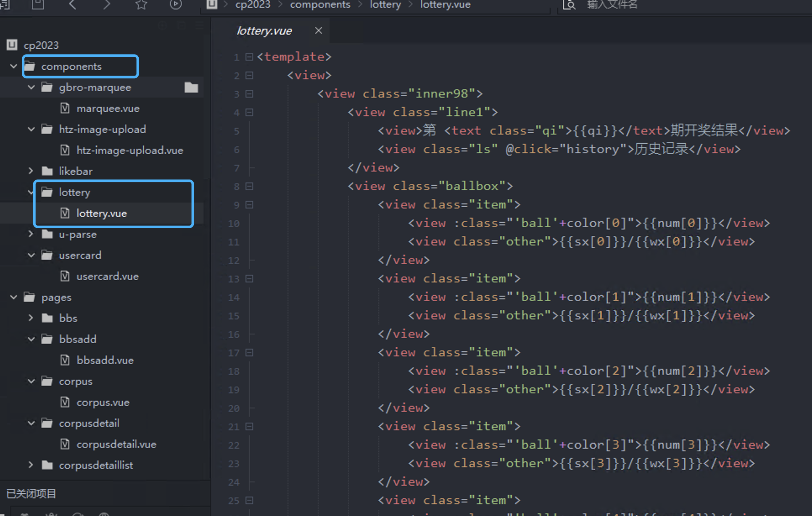Select the likebar folder
Image resolution: width=812 pixels, height=516 pixels.
tap(76, 171)
